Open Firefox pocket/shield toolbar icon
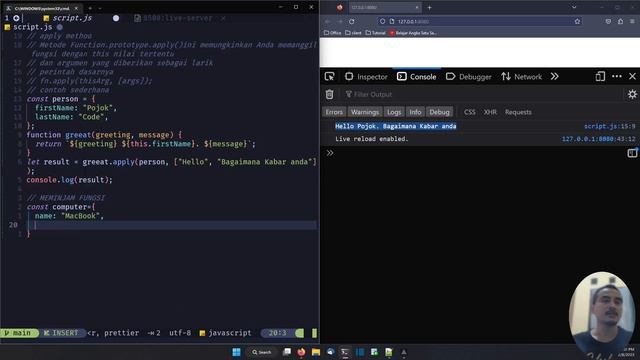 tap(608, 21)
